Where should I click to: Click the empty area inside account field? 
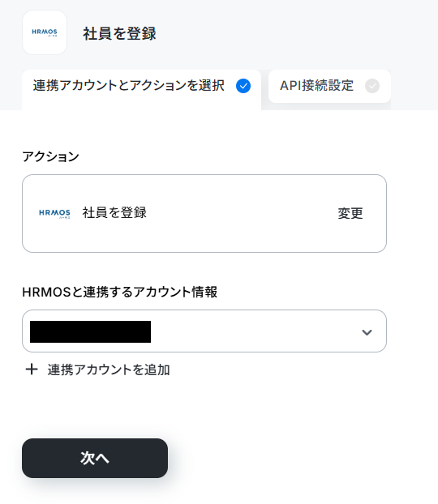pos(254,331)
